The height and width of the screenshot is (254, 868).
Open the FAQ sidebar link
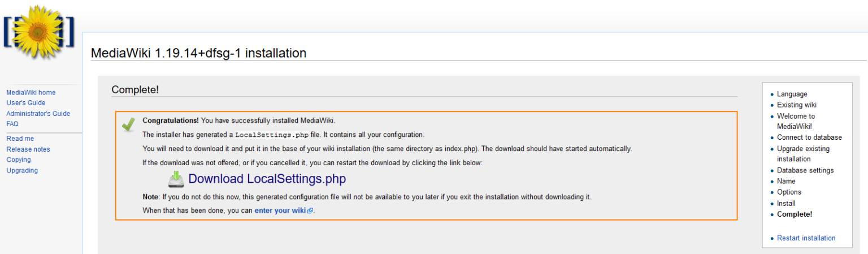[12, 124]
